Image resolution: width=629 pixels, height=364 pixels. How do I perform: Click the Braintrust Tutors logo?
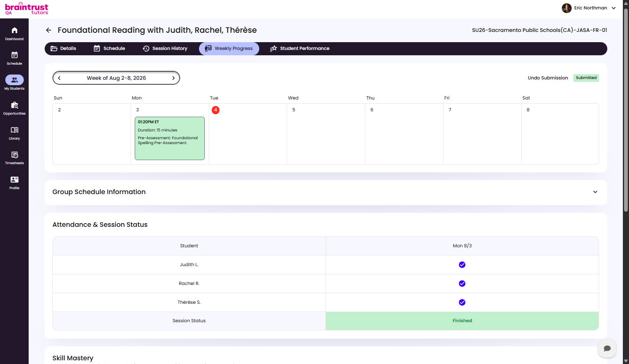pyautogui.click(x=27, y=9)
